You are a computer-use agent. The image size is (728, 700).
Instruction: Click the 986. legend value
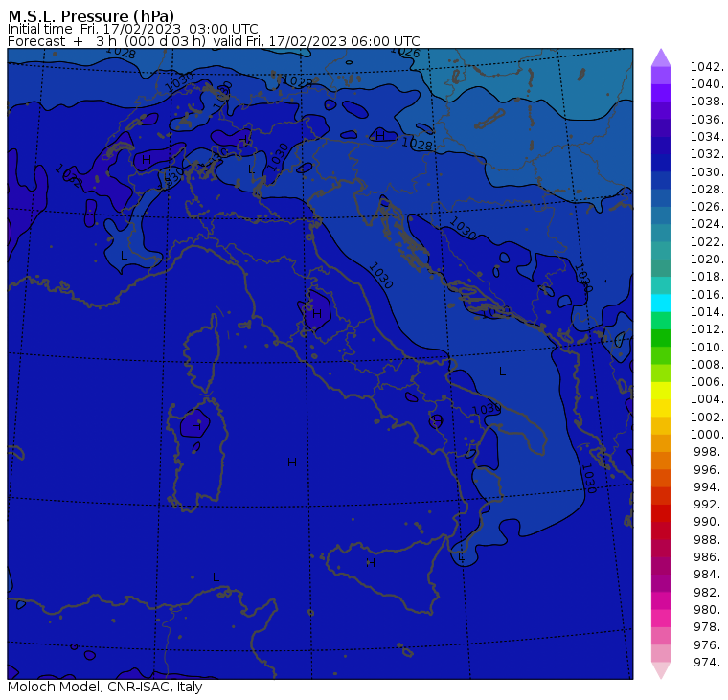(709, 557)
